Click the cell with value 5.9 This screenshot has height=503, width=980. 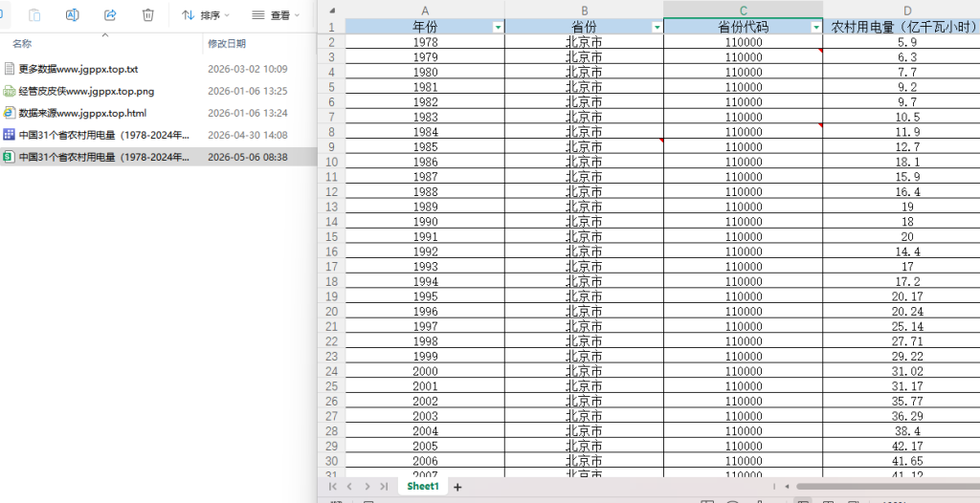(902, 42)
